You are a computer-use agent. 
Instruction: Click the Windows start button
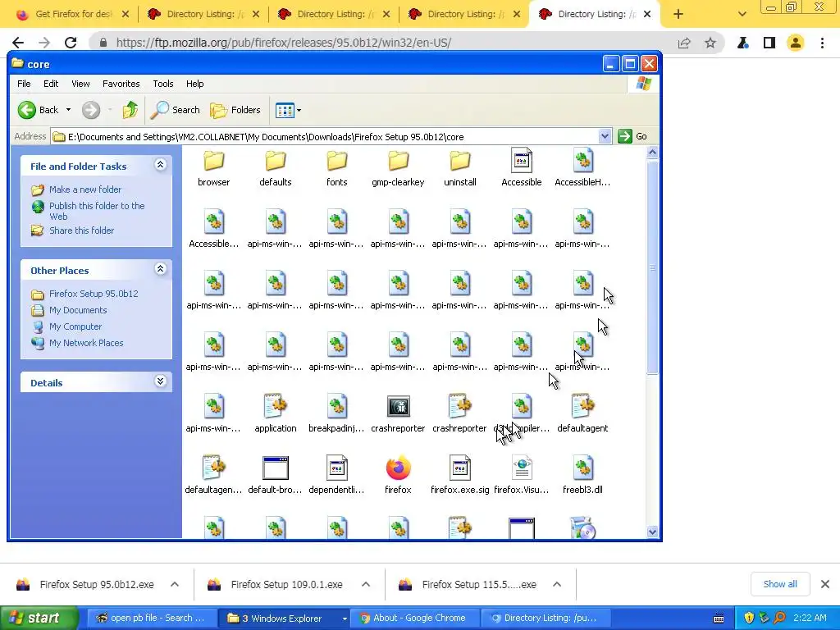click(x=38, y=619)
